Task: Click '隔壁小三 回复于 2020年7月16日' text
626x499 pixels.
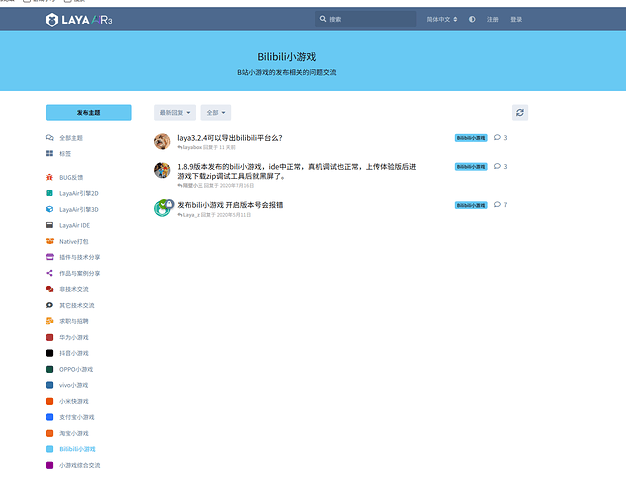Action: pyautogui.click(x=216, y=186)
